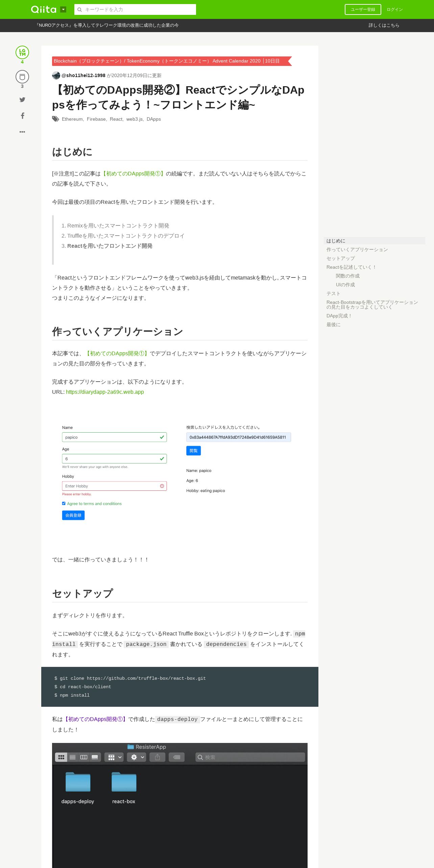Viewport: 434px width, 868px height.
Task: Select list view in the Finder screenshot
Action: click(72, 757)
